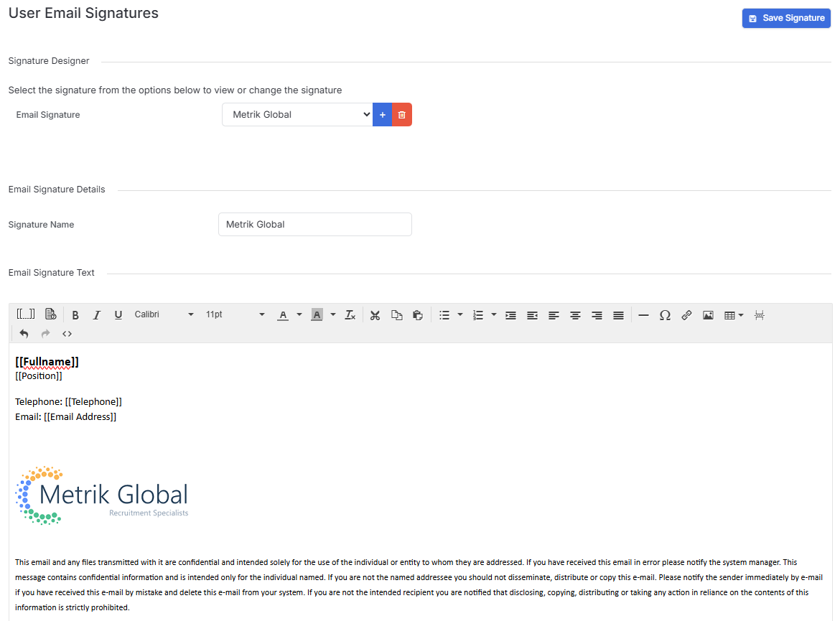
Task: Open the 11pt font size dropdown
Action: [x=235, y=314]
